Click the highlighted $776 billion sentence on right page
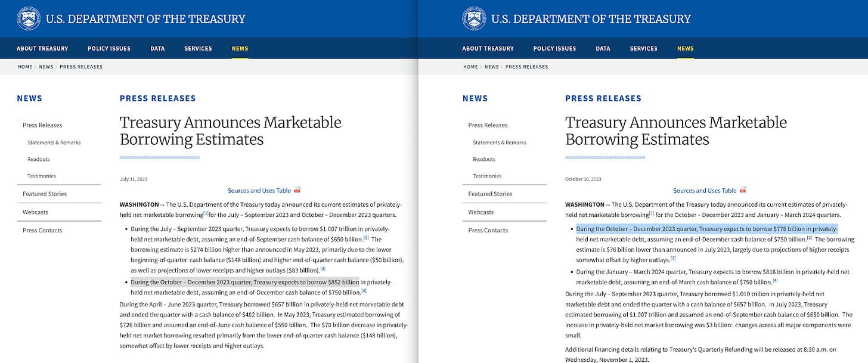 click(x=707, y=229)
